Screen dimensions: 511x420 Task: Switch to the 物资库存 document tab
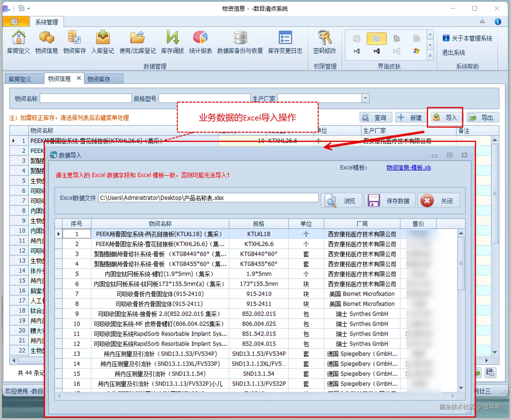point(99,79)
